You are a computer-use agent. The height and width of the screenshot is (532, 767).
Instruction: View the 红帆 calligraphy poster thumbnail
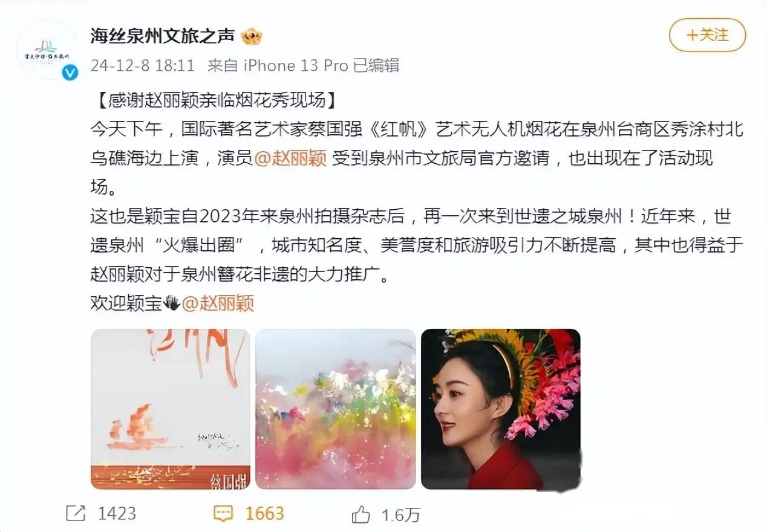coord(171,409)
